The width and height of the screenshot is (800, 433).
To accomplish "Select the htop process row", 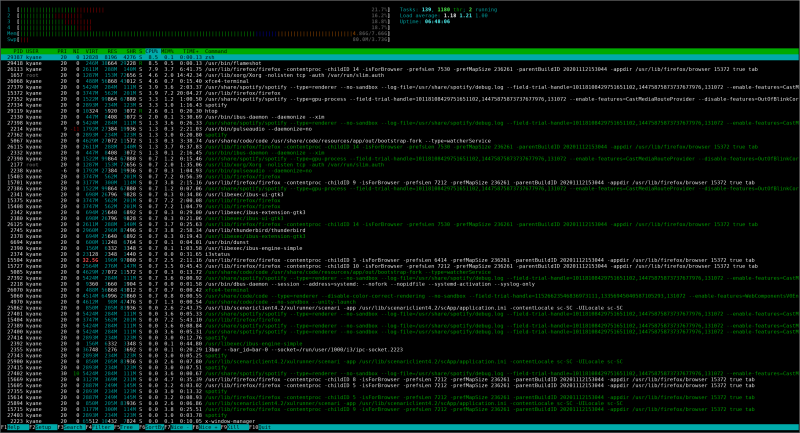I will click(x=400, y=111).
